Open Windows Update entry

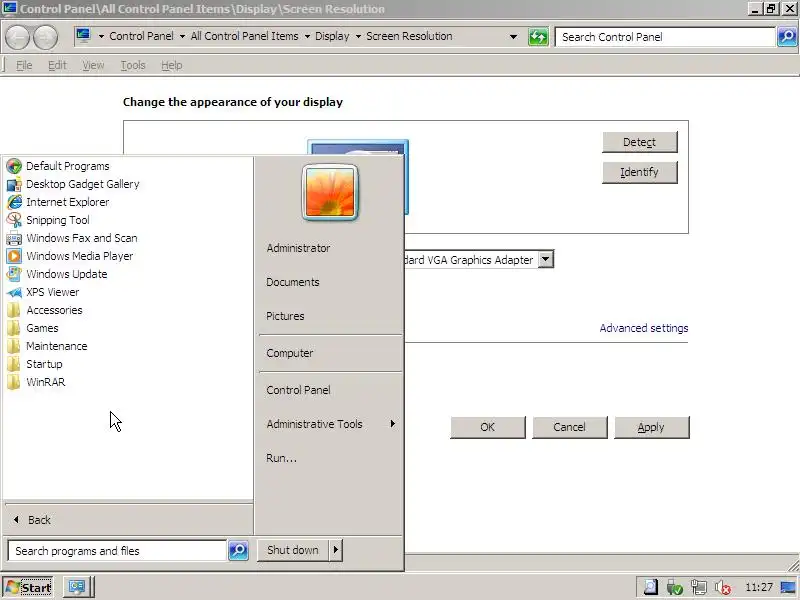point(66,274)
